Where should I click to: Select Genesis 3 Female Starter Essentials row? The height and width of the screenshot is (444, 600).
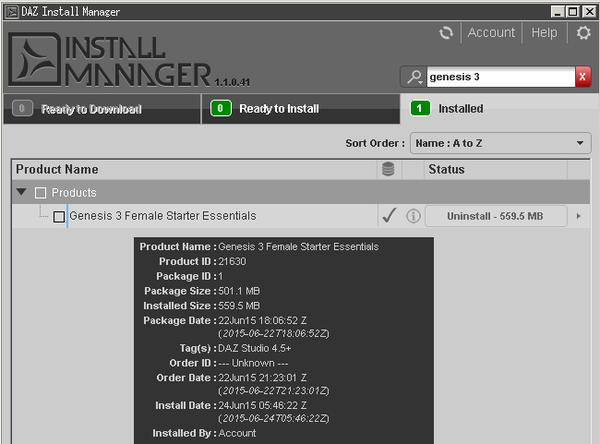coord(300,216)
